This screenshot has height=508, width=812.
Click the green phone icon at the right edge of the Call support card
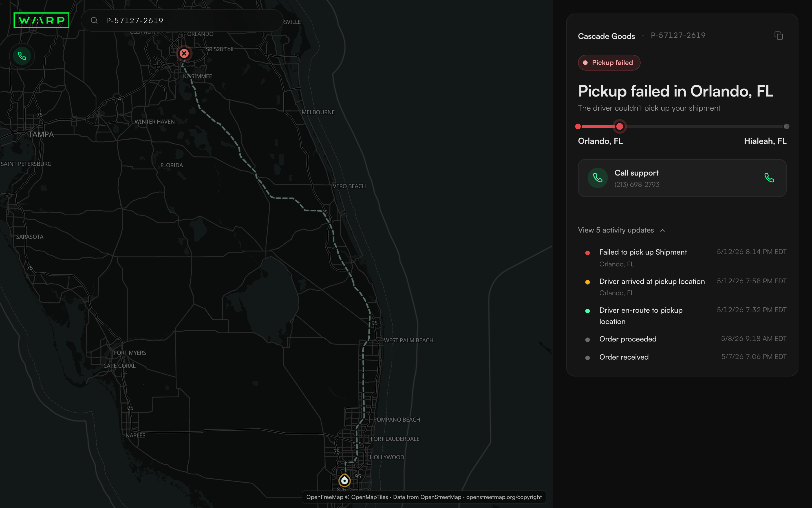(x=769, y=178)
